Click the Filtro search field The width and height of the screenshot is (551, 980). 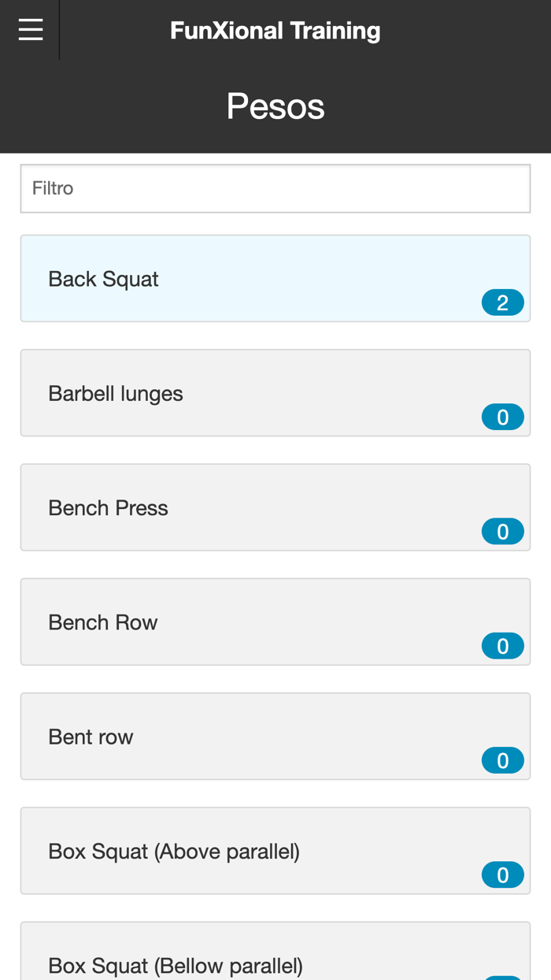275,188
